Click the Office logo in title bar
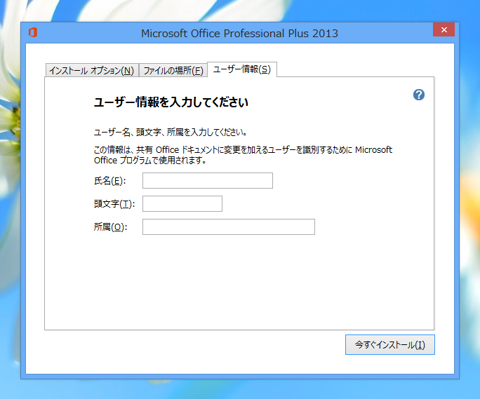The image size is (480, 399). 33,33
